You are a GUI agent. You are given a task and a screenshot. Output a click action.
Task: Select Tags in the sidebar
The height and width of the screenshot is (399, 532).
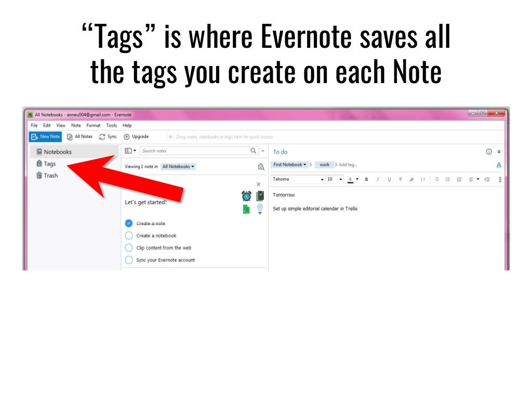click(x=46, y=164)
